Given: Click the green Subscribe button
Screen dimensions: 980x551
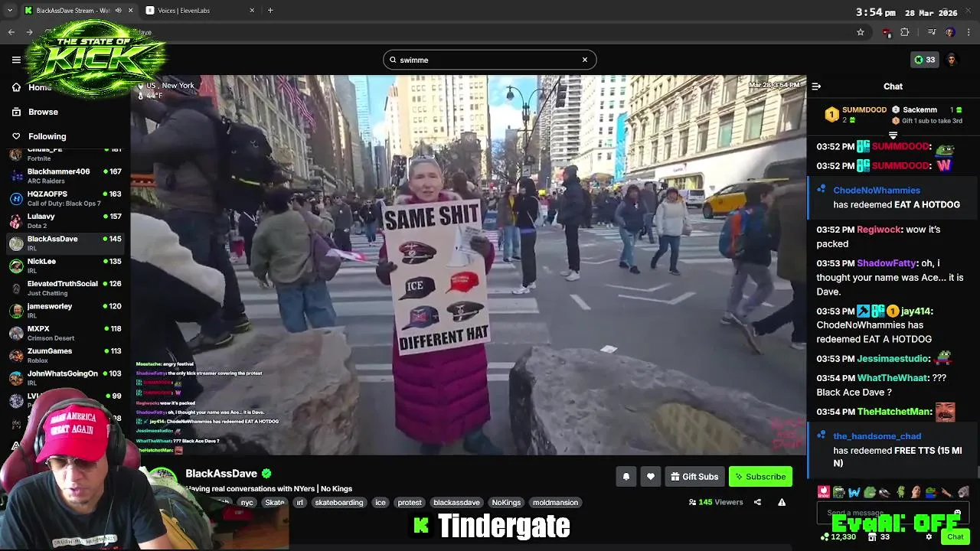Looking at the screenshot, I should pos(760,477).
